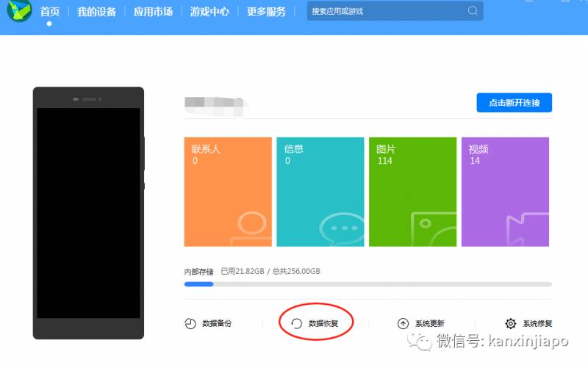
Task: Click the HiSuite bird logo icon
Action: pyautogui.click(x=18, y=10)
